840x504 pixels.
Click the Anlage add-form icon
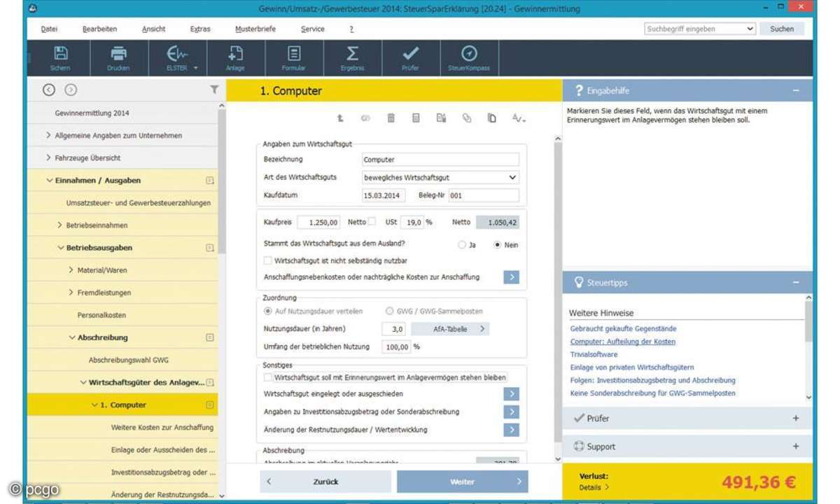coord(236,54)
